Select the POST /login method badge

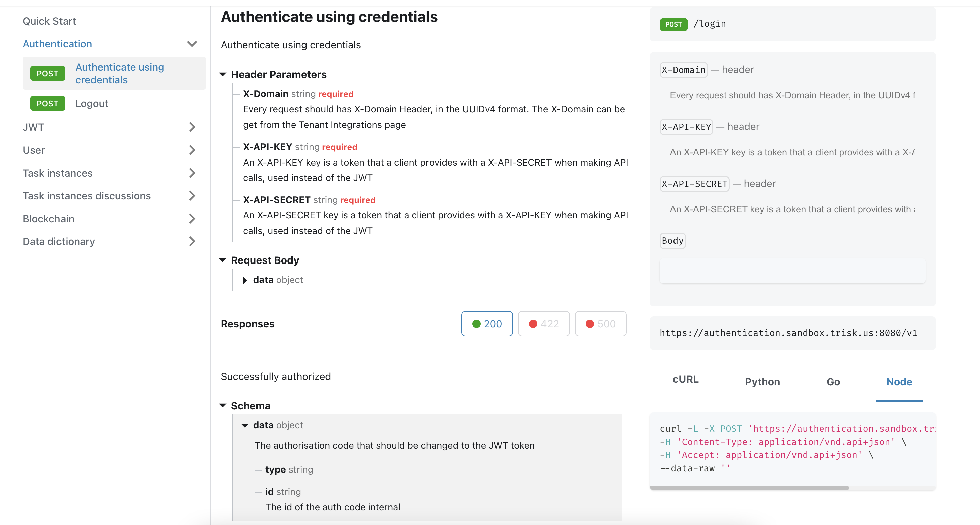click(x=673, y=24)
